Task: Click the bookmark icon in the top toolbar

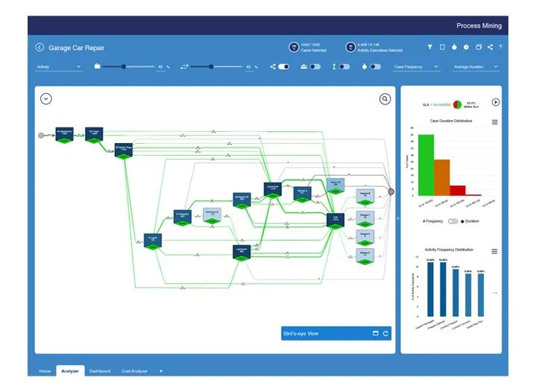Action: (442, 47)
